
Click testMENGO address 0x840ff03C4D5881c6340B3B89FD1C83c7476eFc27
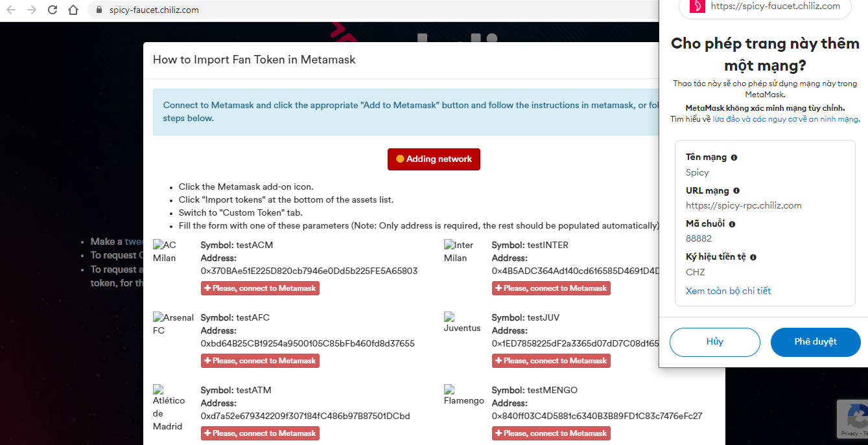pyautogui.click(x=597, y=416)
